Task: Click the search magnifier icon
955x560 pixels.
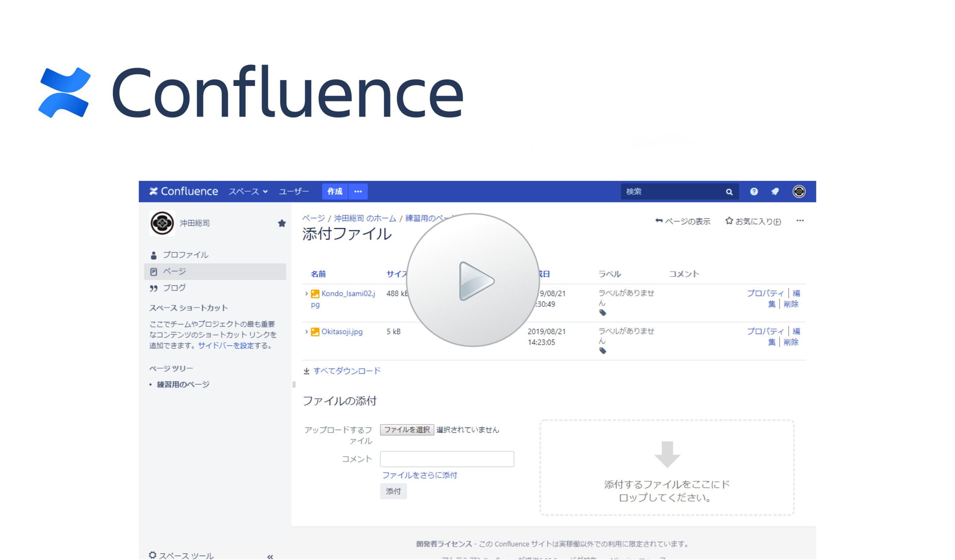Action: [729, 192]
